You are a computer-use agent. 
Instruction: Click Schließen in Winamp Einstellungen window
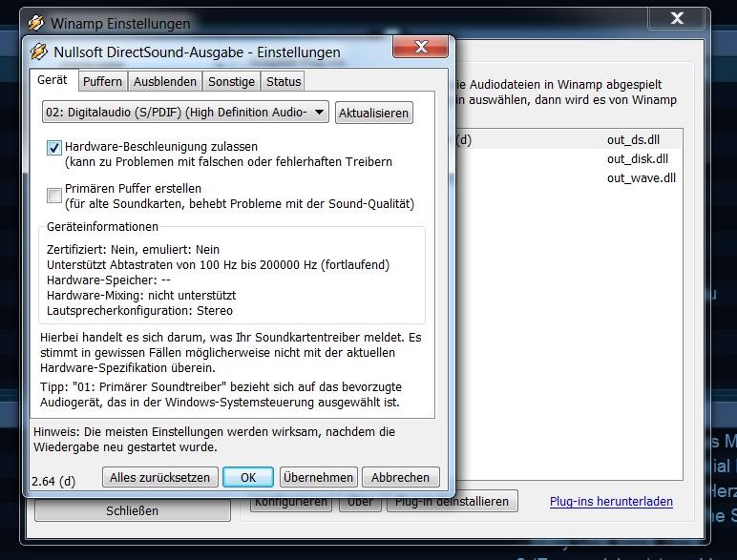tap(132, 510)
